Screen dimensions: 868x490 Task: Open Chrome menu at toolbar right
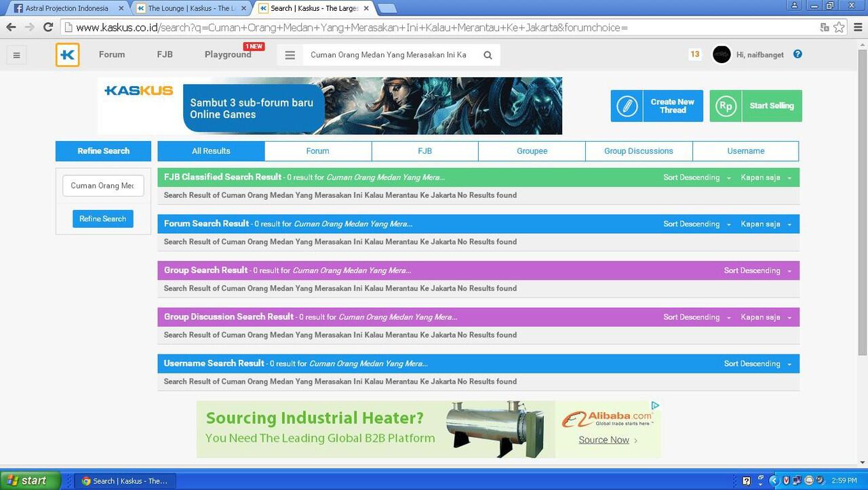[857, 27]
